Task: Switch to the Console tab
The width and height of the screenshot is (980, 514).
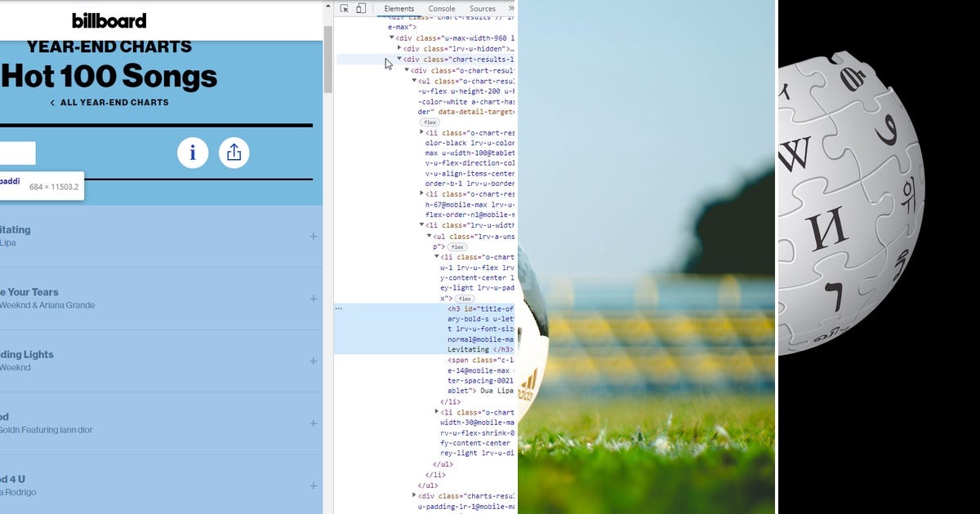Action: (441, 8)
